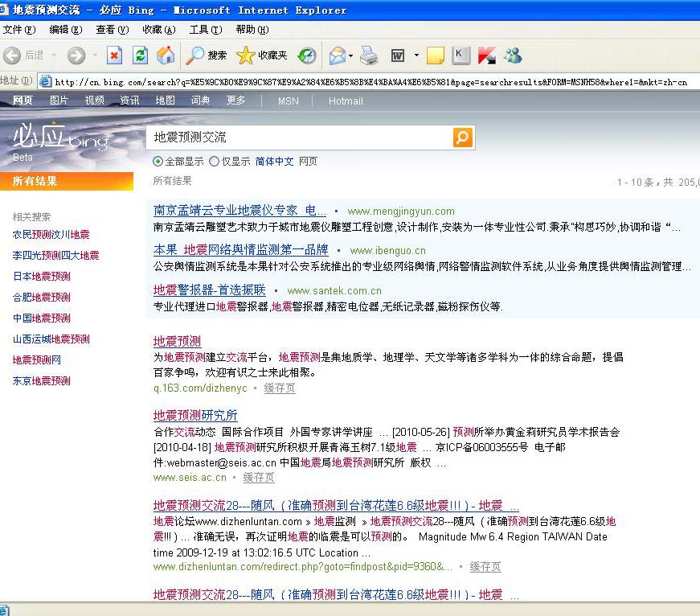The height and width of the screenshot is (616, 700).
Task: Open the 本果 地震网络舆情监测第一品牌 result
Action: 240,250
